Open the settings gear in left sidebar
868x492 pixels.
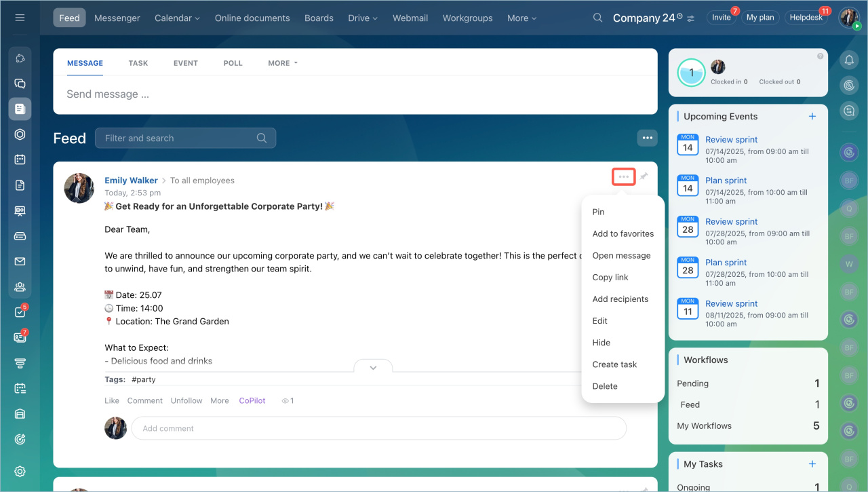click(20, 472)
